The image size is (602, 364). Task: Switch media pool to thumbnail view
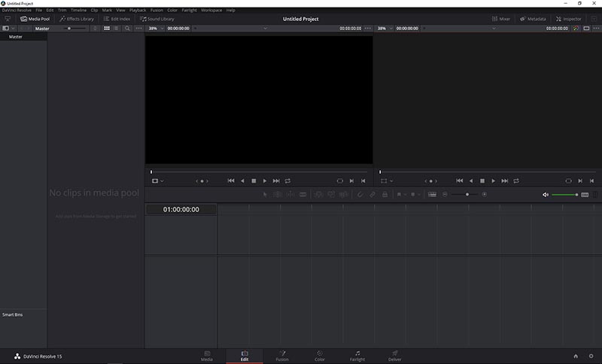click(107, 29)
